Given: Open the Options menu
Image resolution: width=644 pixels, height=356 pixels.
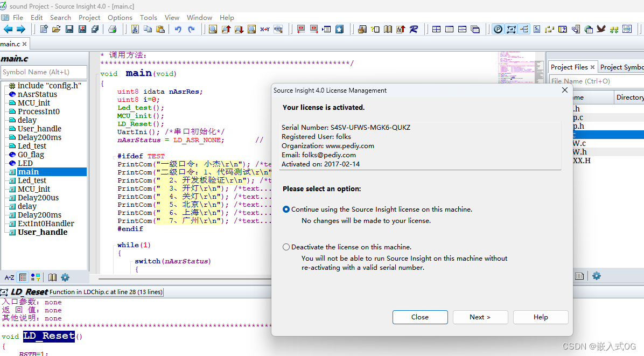Looking at the screenshot, I should [x=120, y=18].
